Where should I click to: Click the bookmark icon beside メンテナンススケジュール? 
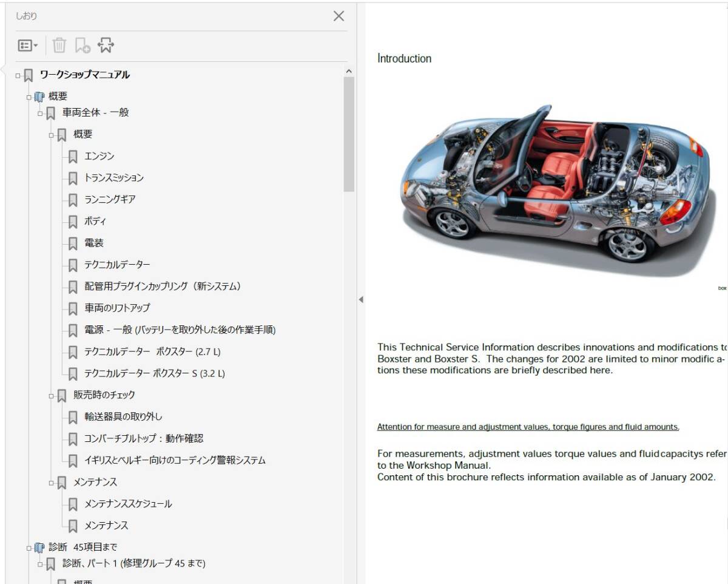[73, 504]
